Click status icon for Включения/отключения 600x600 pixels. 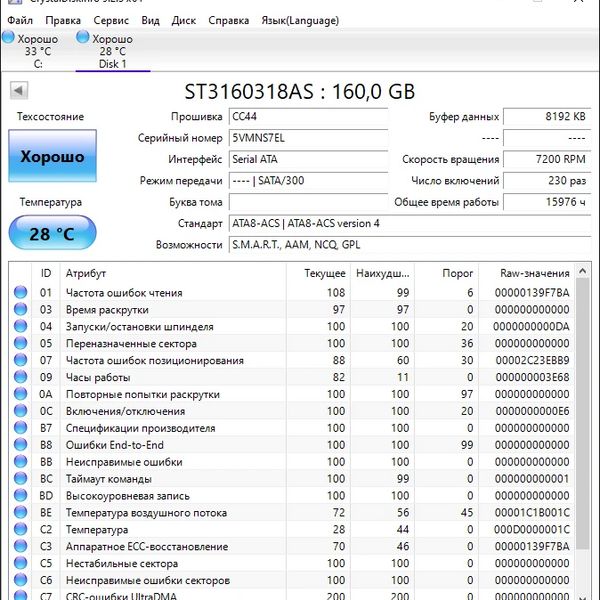point(20,411)
